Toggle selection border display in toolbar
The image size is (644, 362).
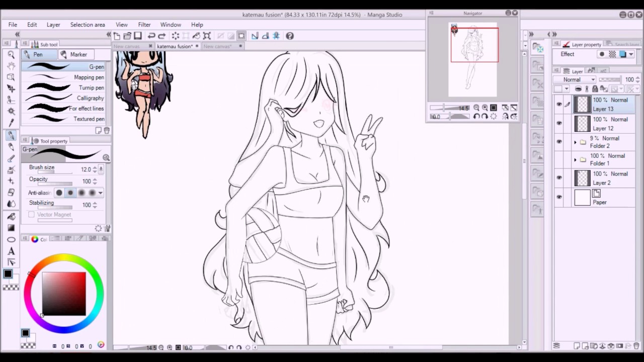point(242,36)
